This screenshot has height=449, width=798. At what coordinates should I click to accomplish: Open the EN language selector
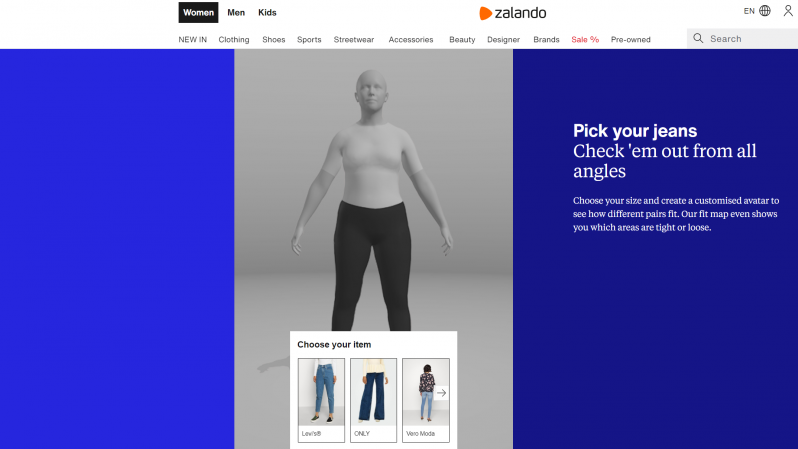click(x=749, y=11)
